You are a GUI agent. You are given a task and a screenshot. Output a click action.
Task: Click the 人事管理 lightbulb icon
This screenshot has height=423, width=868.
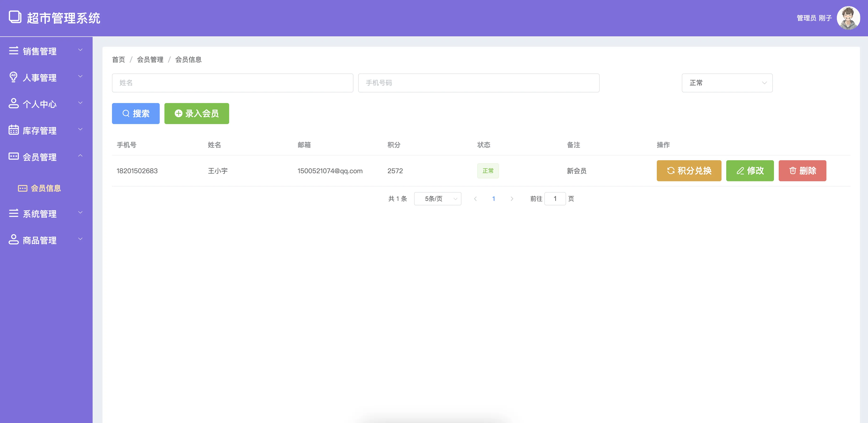(13, 77)
